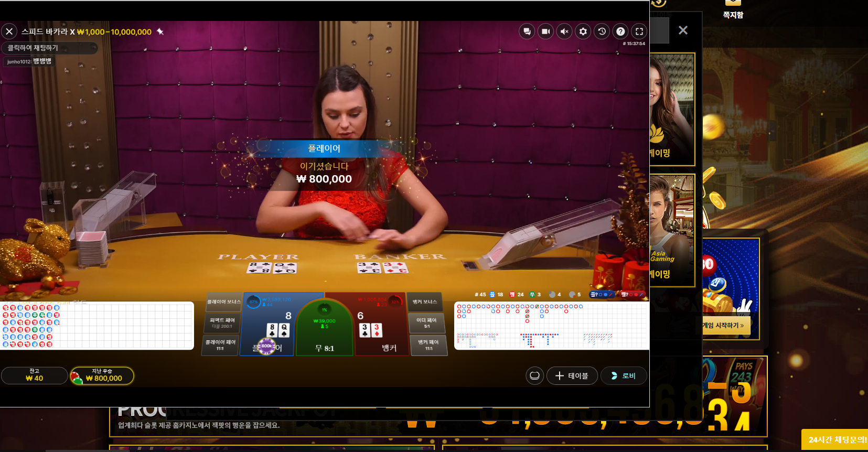Viewport: 868px width, 452px height.
Task: Click the 게임 시작하기 button on the background page
Action: 726,325
